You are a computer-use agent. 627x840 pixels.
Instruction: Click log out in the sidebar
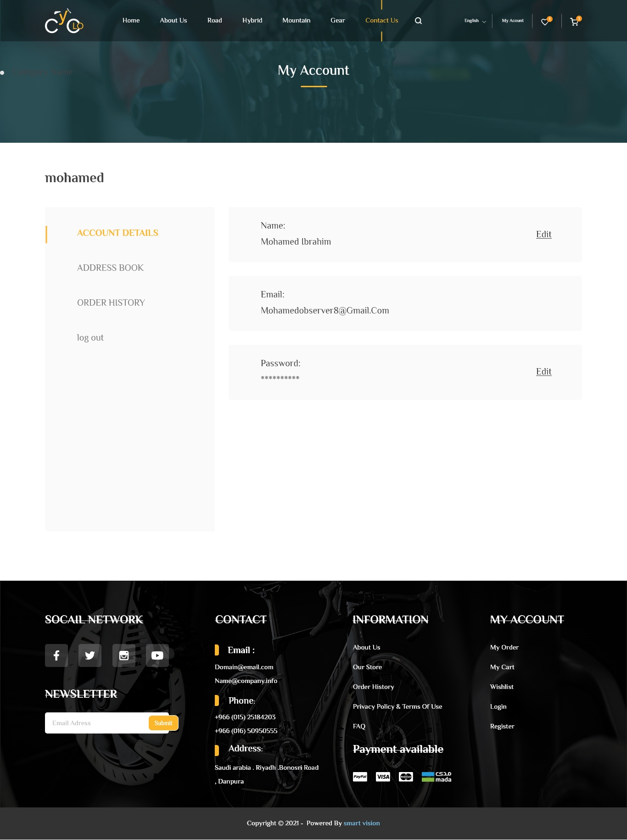tap(90, 337)
